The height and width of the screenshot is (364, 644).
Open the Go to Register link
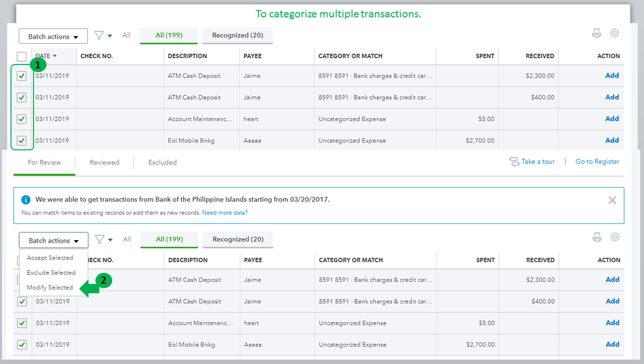coord(598,161)
